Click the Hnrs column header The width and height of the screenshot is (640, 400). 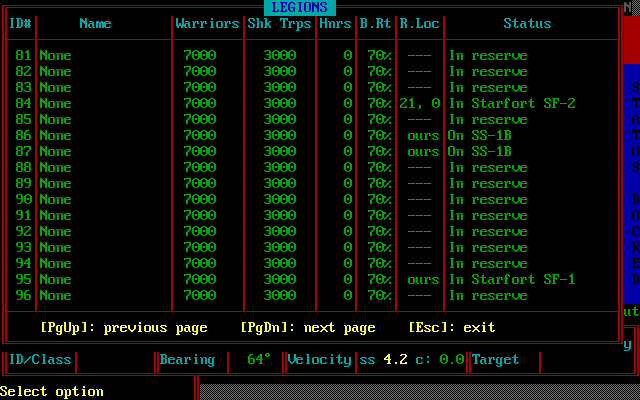335,23
